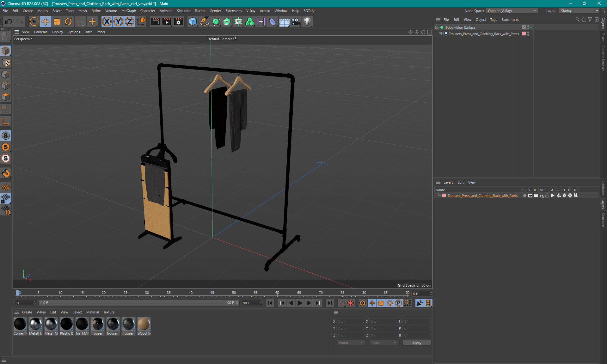The image size is (607, 364).
Task: Toggle layer solo dot
Action: click(525, 196)
